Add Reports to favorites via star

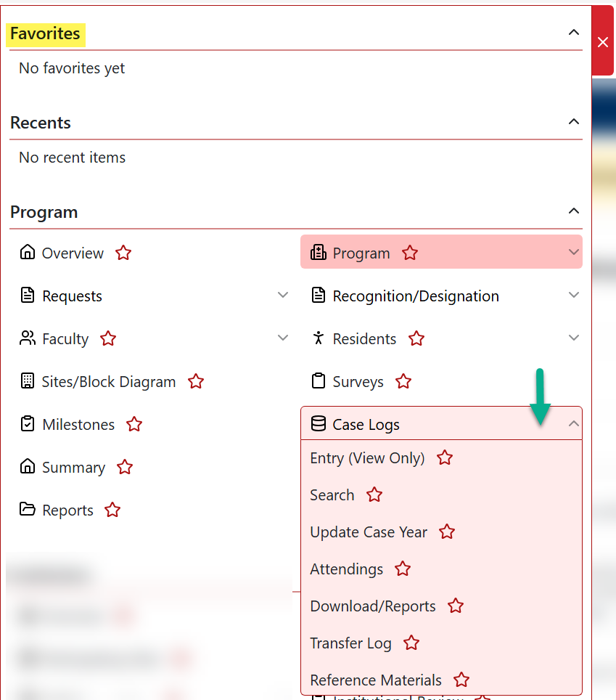(x=112, y=510)
